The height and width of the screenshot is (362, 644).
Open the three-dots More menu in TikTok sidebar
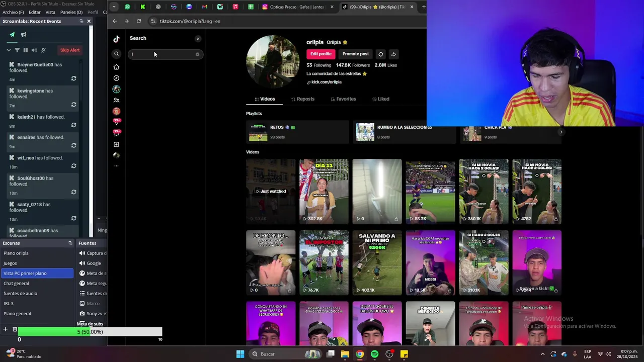(x=116, y=166)
